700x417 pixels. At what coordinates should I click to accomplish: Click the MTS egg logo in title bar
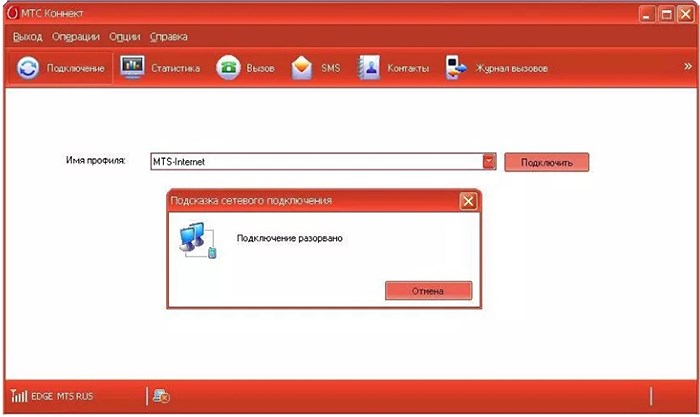tap(12, 13)
